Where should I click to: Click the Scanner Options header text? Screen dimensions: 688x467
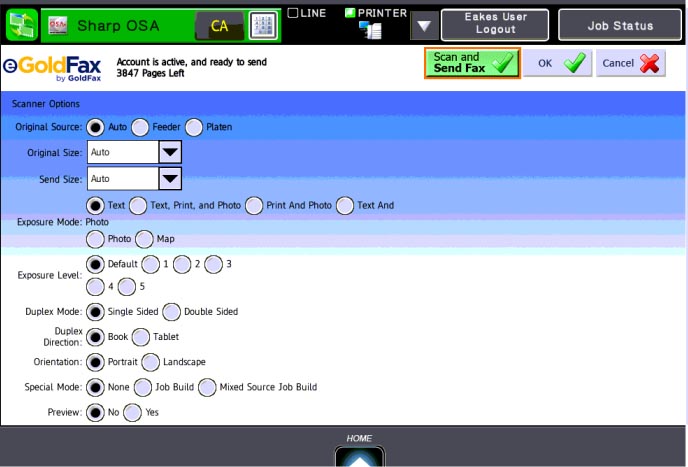pyautogui.click(x=46, y=104)
